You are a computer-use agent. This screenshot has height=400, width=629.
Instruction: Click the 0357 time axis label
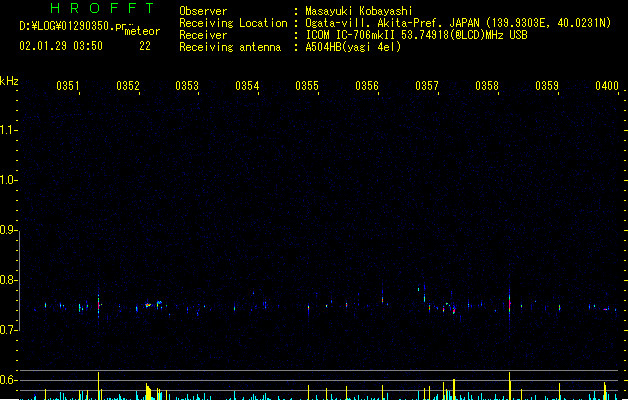pyautogui.click(x=427, y=85)
